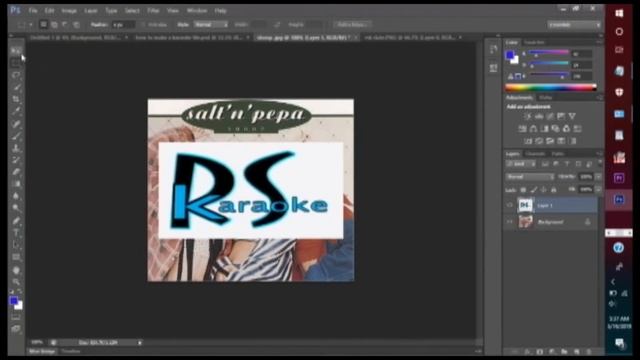Select the Pen tool
Image resolution: width=640 pixels, height=360 pixels.
(16, 221)
